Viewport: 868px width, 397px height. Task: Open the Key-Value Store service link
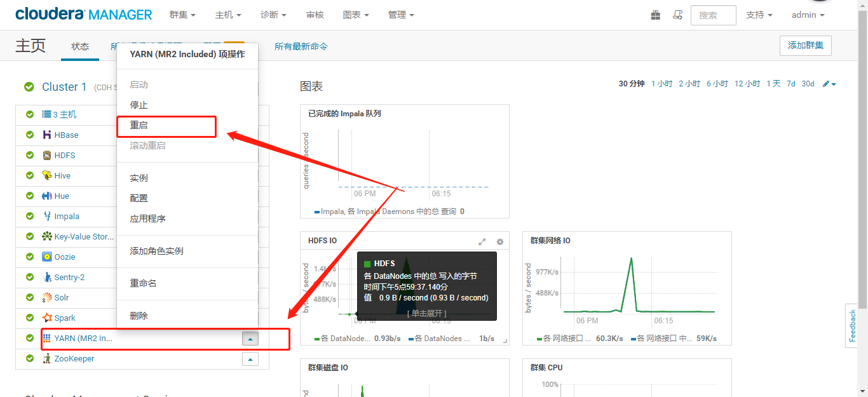tap(84, 236)
